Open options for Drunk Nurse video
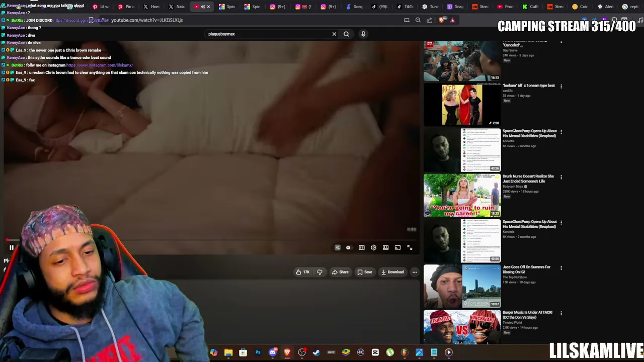 561,177
